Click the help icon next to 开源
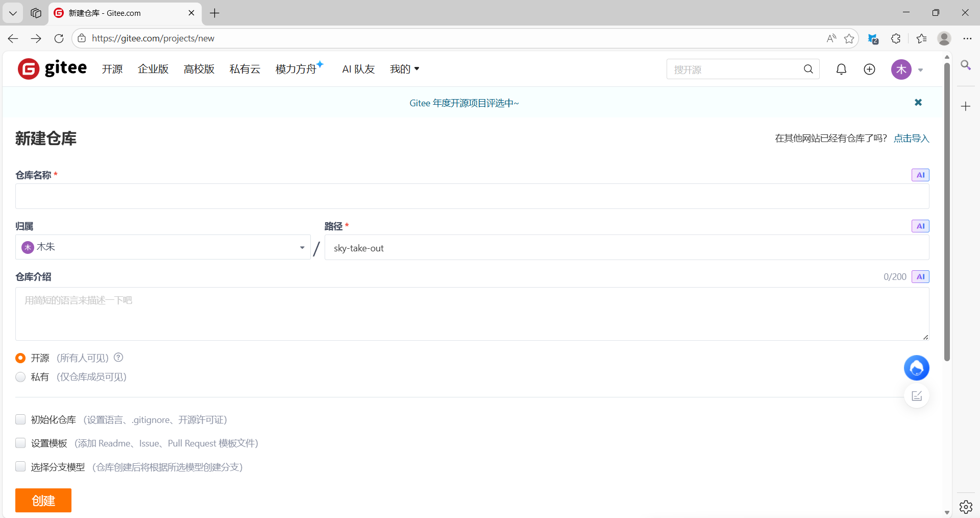The height and width of the screenshot is (518, 980). coord(118,358)
